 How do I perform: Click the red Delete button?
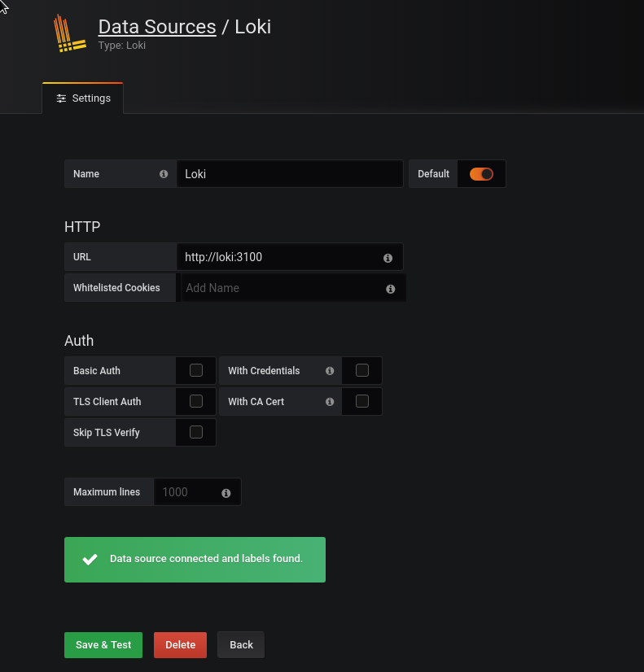(180, 645)
